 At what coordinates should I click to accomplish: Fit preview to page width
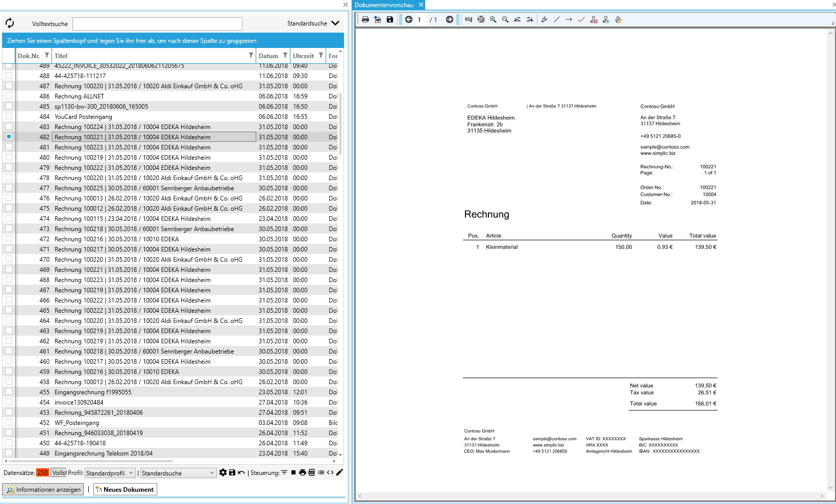tap(469, 19)
